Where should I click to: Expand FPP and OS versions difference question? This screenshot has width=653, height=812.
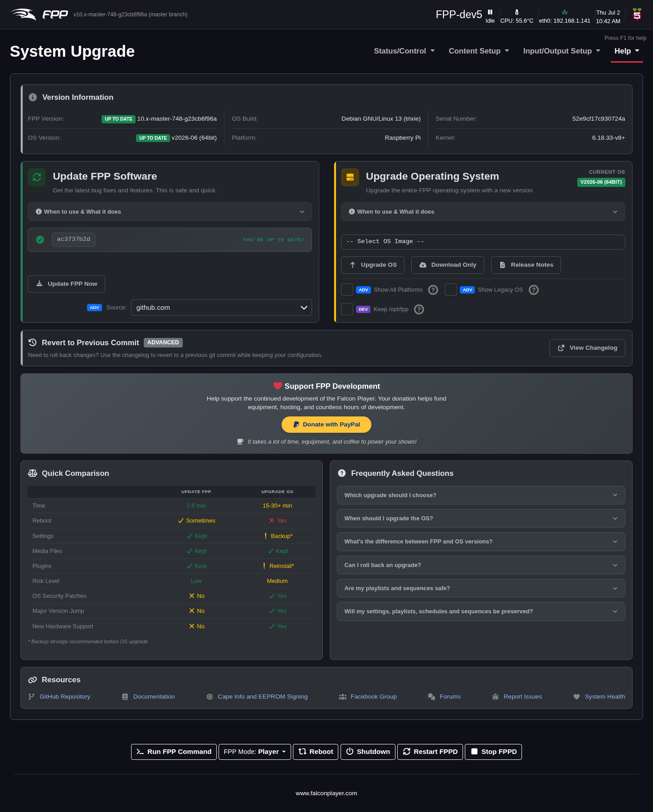[x=481, y=542]
